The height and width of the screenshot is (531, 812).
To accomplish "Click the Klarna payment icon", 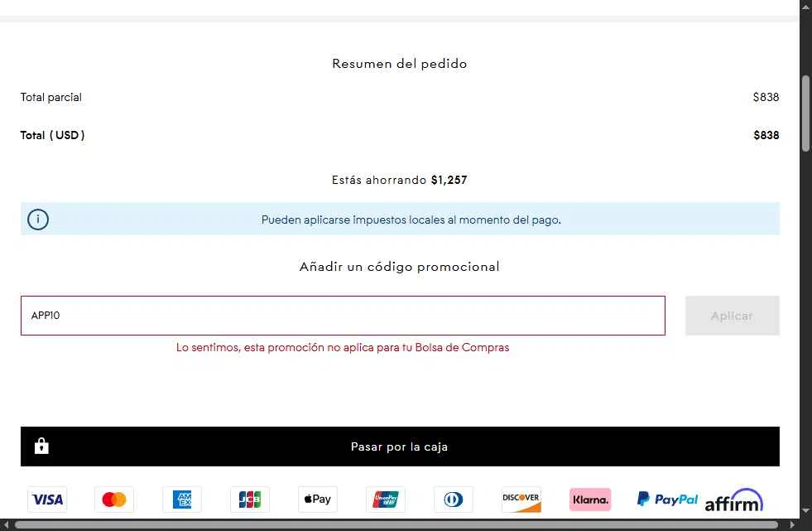I will (x=590, y=500).
